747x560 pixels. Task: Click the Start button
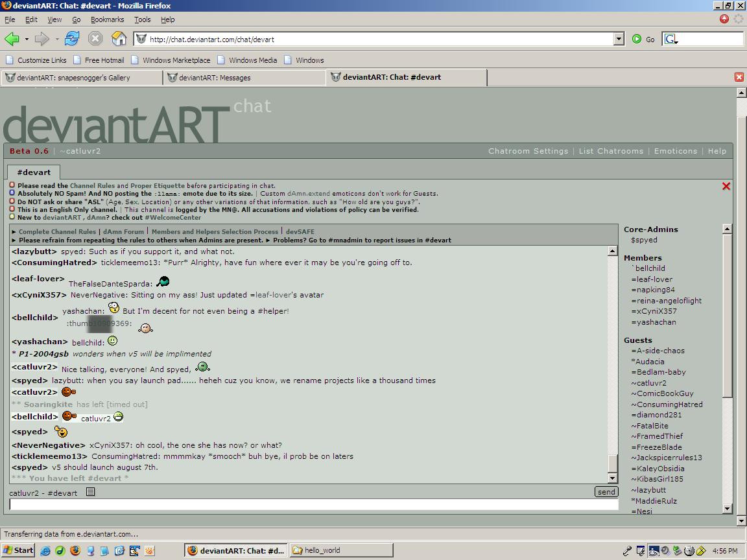click(18, 550)
